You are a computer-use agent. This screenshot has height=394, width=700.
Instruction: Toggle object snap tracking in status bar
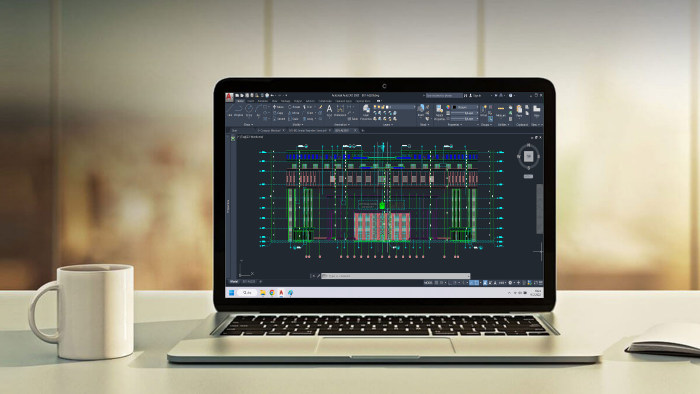coord(471,283)
